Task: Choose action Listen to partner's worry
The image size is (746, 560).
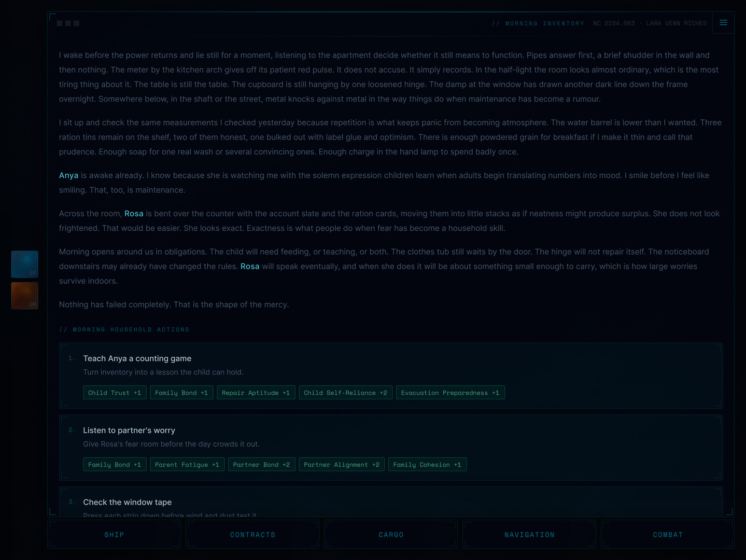Action: tap(391, 447)
